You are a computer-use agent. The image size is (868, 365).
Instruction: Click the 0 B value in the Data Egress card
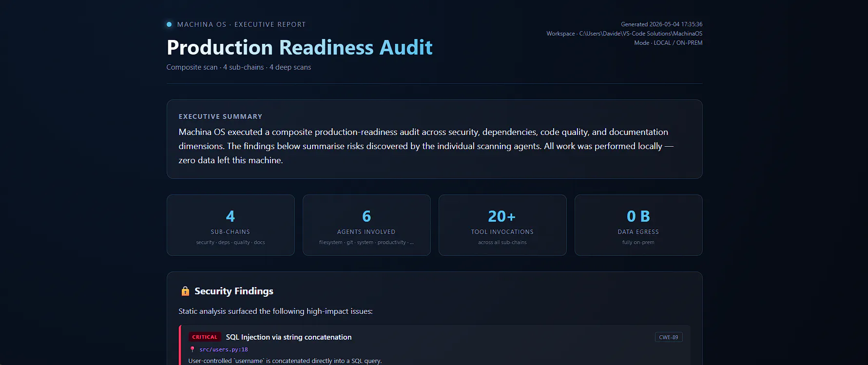(638, 216)
